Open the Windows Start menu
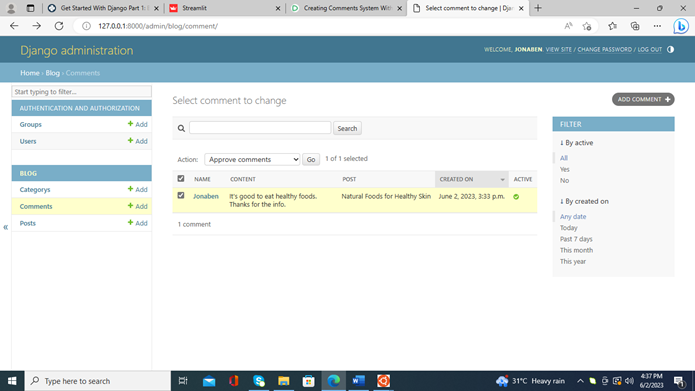 tap(12, 381)
